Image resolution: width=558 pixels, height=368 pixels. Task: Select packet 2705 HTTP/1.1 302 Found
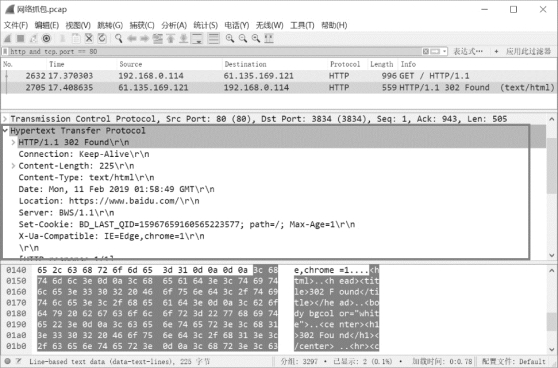tap(279, 88)
